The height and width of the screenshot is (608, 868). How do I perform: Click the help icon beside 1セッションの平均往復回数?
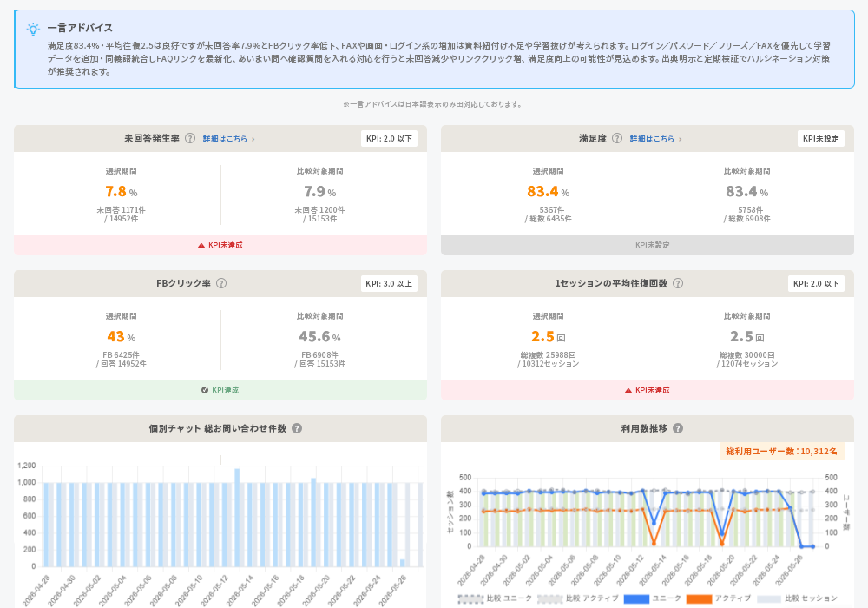coord(678,283)
